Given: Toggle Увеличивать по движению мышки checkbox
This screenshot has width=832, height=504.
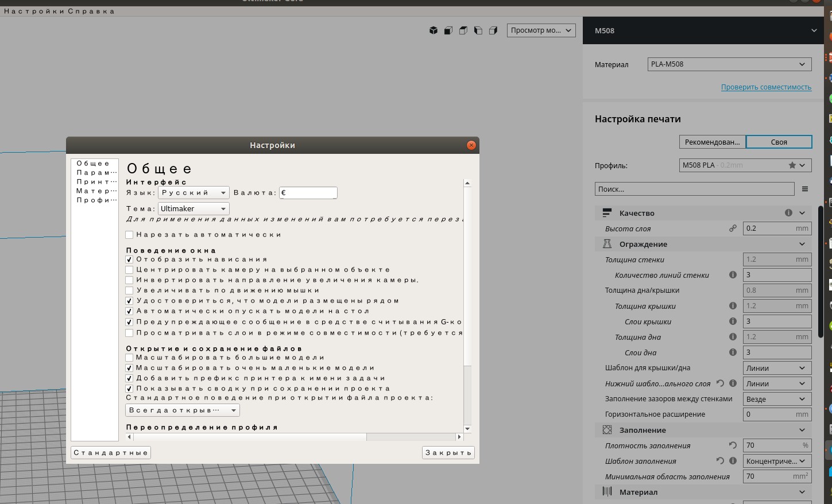Looking at the screenshot, I should pos(129,290).
